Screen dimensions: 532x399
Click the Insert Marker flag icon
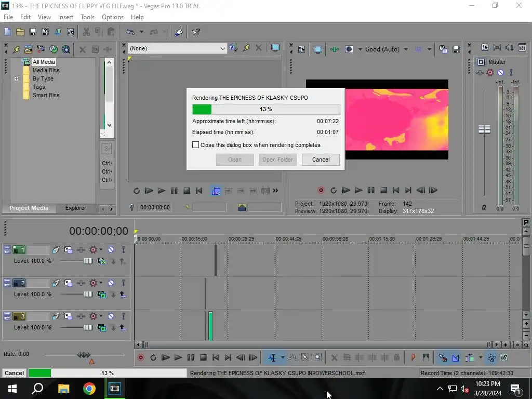coord(413,357)
